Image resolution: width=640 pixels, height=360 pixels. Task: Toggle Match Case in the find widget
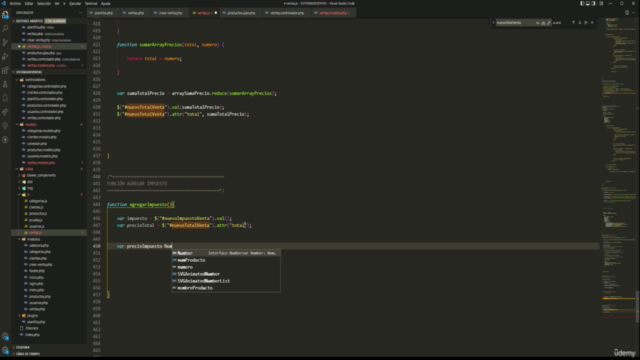(538, 23)
